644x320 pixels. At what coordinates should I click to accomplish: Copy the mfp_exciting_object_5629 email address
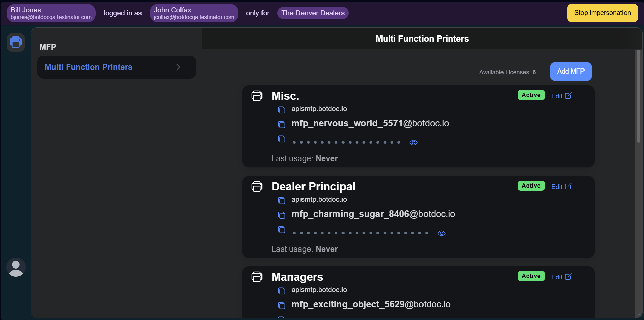tap(281, 305)
